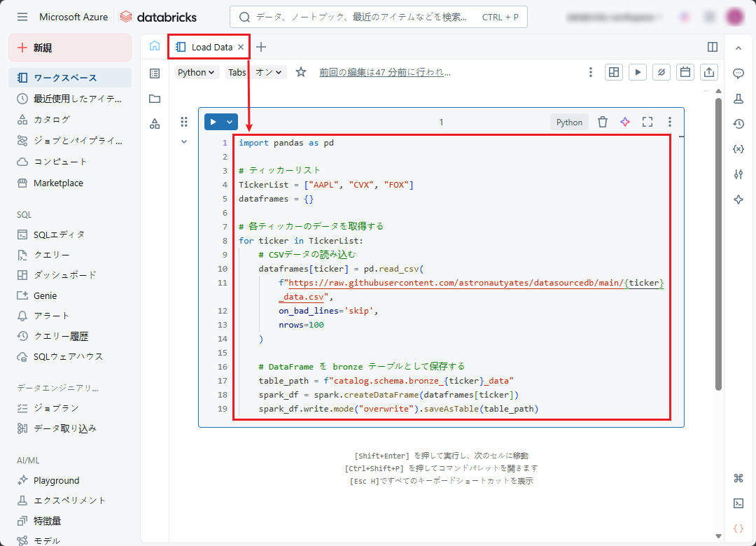Click the cell fullscreen focus icon

pyautogui.click(x=647, y=122)
